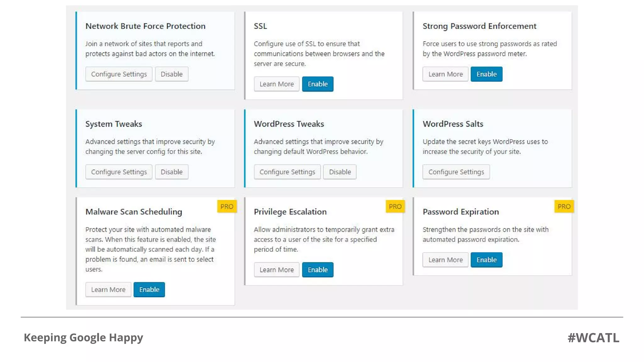This screenshot has width=644, height=362.
Task: Open Network Brute Force Protection Configure Settings
Action: pos(119,74)
